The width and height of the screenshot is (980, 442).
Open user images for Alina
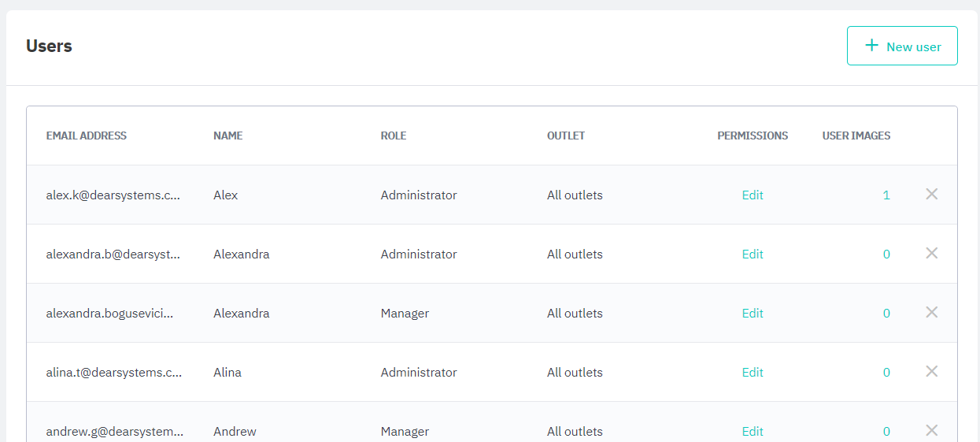point(886,373)
